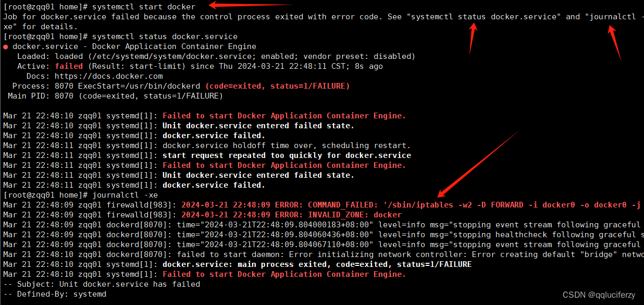Click the CSDN @qqluciferzy watermark
644x305 pixels.
click(x=599, y=295)
